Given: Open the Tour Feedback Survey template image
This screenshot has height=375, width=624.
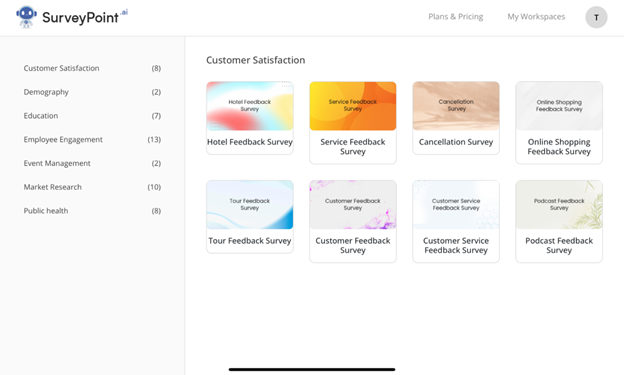Looking at the screenshot, I should 250,205.
